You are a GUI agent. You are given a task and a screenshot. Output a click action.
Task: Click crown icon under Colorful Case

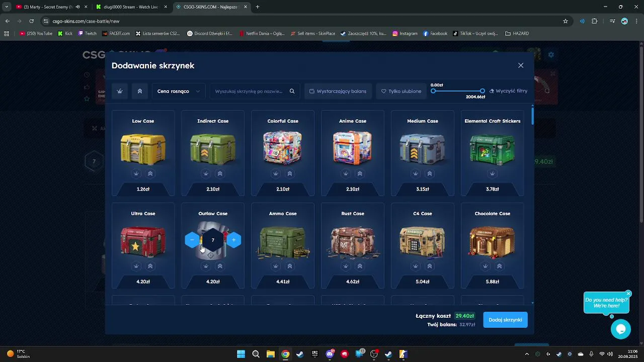pyautogui.click(x=276, y=173)
